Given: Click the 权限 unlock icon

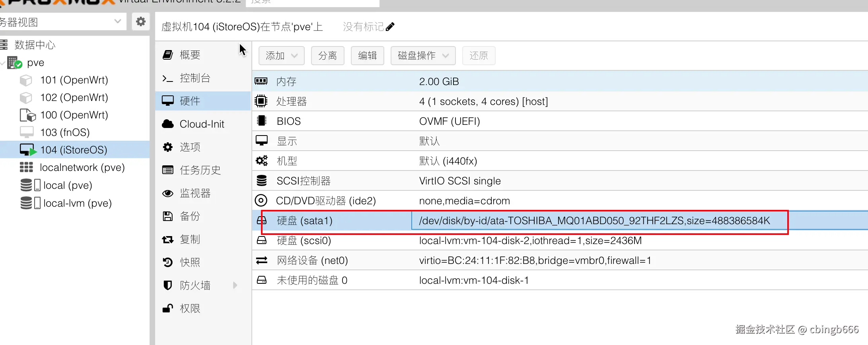Looking at the screenshot, I should [x=168, y=308].
